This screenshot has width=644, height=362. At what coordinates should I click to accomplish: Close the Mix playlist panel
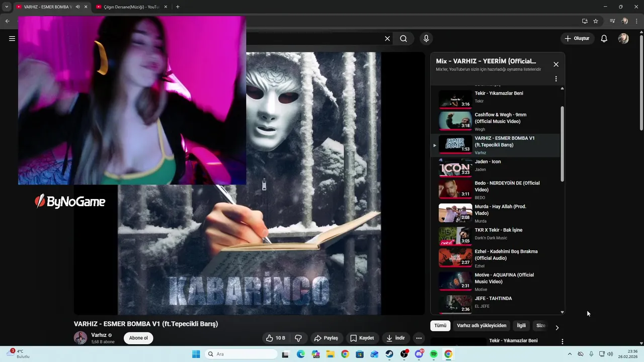click(556, 64)
